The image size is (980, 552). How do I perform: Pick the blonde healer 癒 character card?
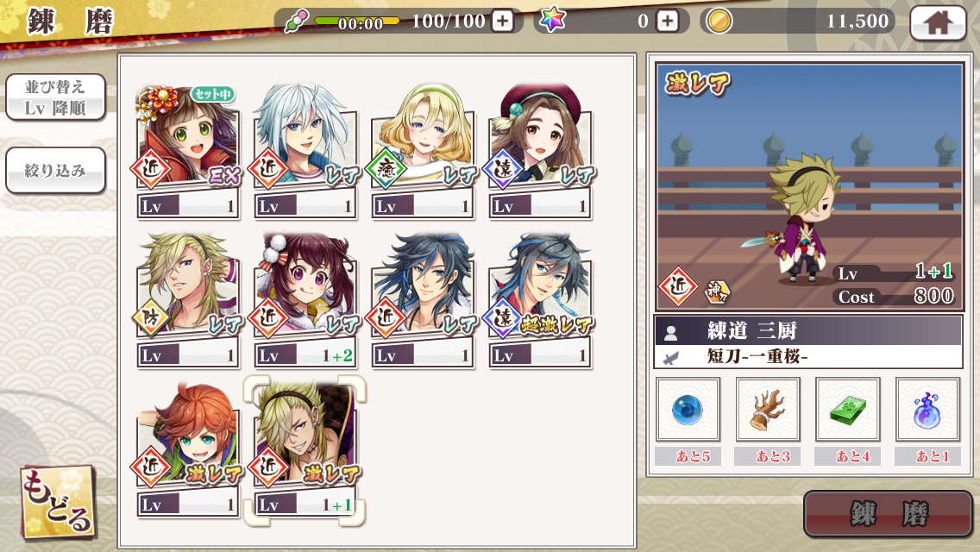tap(423, 151)
